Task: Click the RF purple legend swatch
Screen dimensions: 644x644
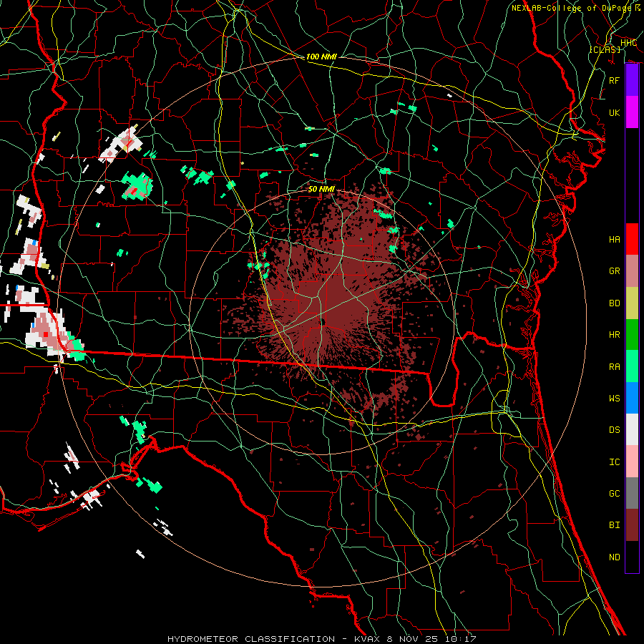Action: [632, 80]
